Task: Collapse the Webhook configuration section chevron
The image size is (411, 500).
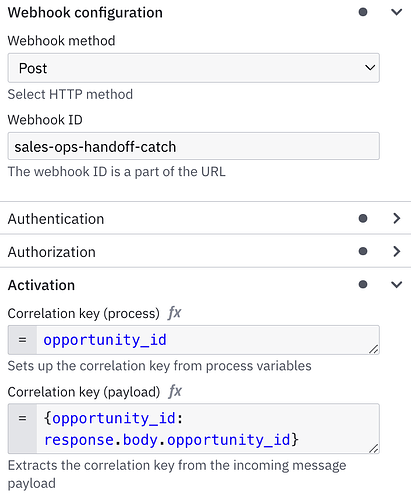Action: (x=396, y=12)
